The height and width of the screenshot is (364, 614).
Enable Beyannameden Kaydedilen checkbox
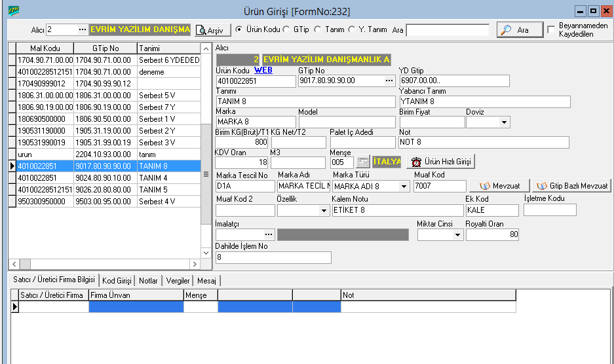pos(551,29)
